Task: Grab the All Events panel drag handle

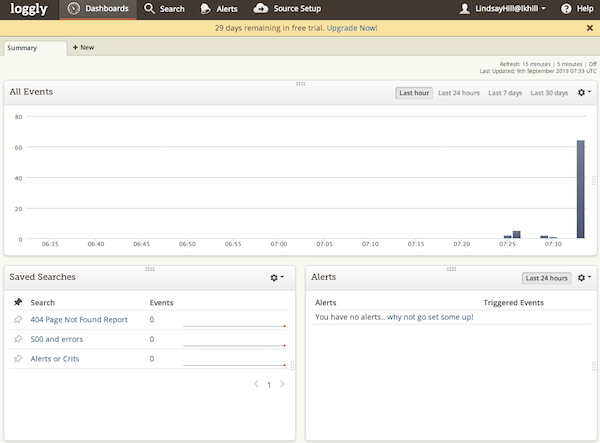Action: coord(300,84)
